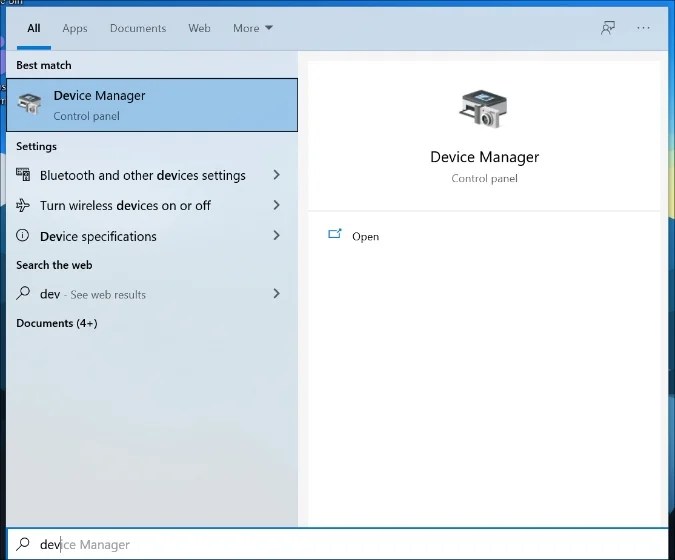The width and height of the screenshot is (675, 560).
Task: Click the Documents (4+) heading
Action: pos(57,323)
